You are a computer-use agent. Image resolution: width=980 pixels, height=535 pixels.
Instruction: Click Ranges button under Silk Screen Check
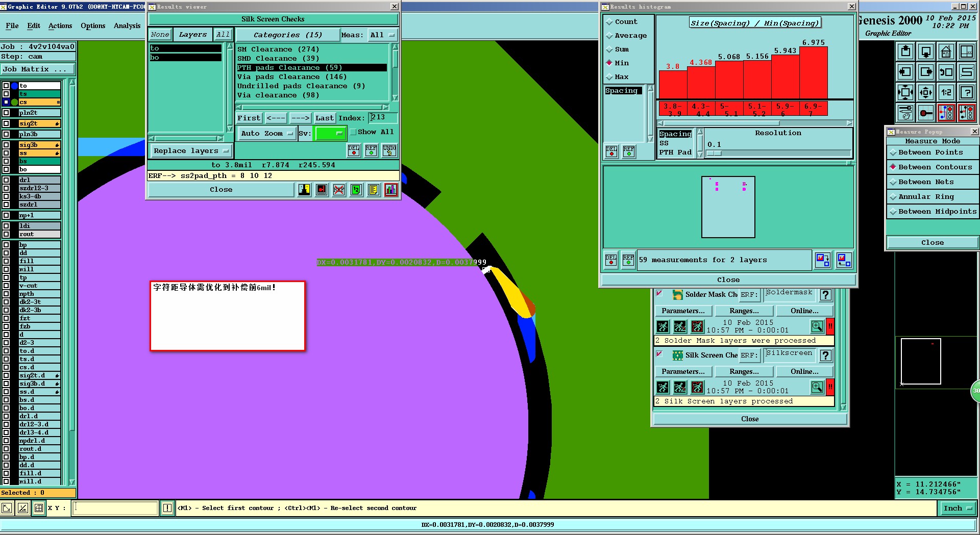coord(744,372)
